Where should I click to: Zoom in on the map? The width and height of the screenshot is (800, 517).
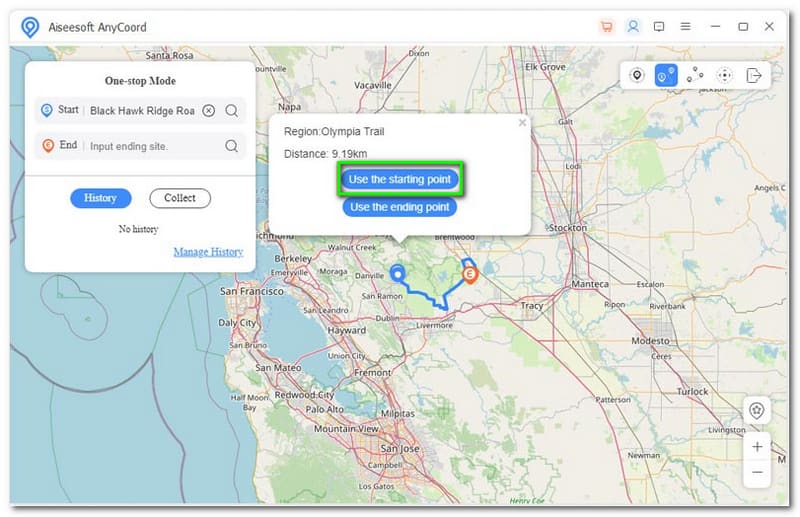coord(757,447)
